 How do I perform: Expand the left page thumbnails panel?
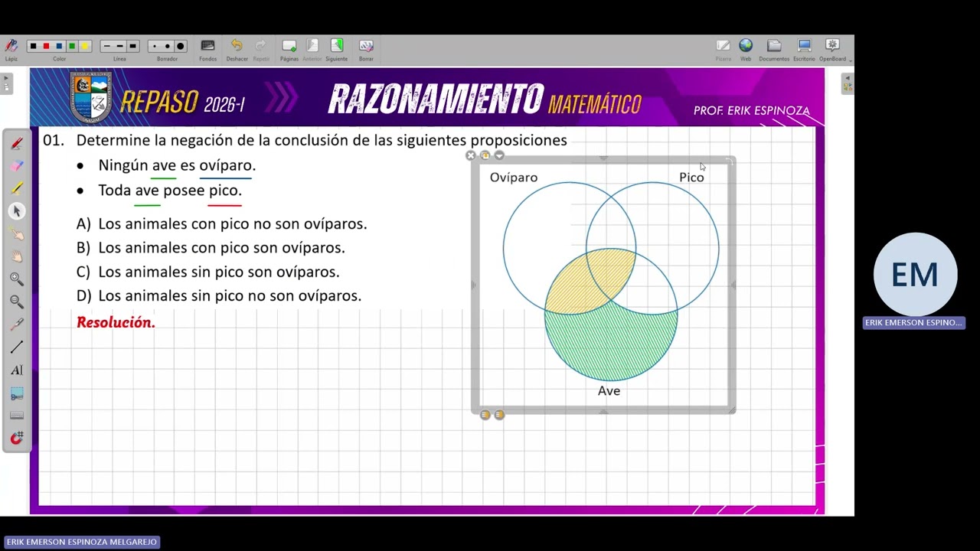pyautogui.click(x=5, y=83)
